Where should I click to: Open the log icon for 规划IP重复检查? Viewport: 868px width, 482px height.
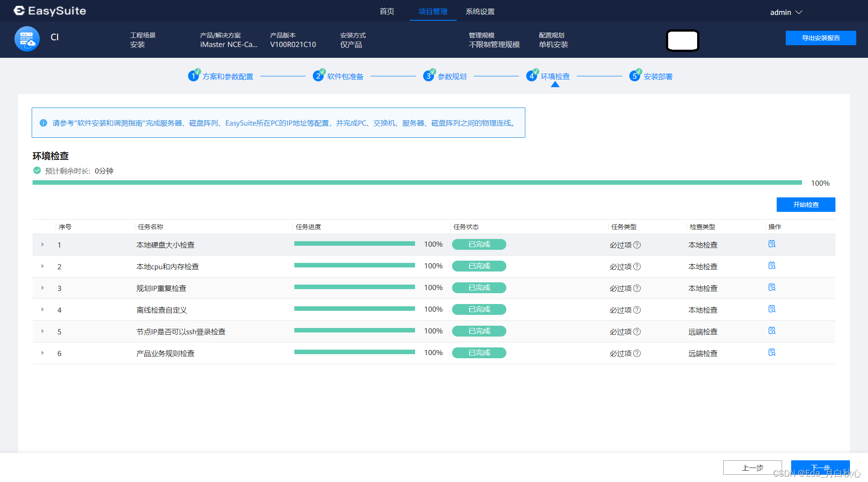pos(772,287)
